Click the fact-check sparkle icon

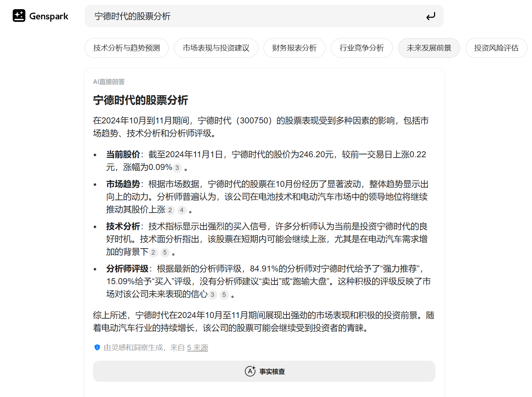250,371
